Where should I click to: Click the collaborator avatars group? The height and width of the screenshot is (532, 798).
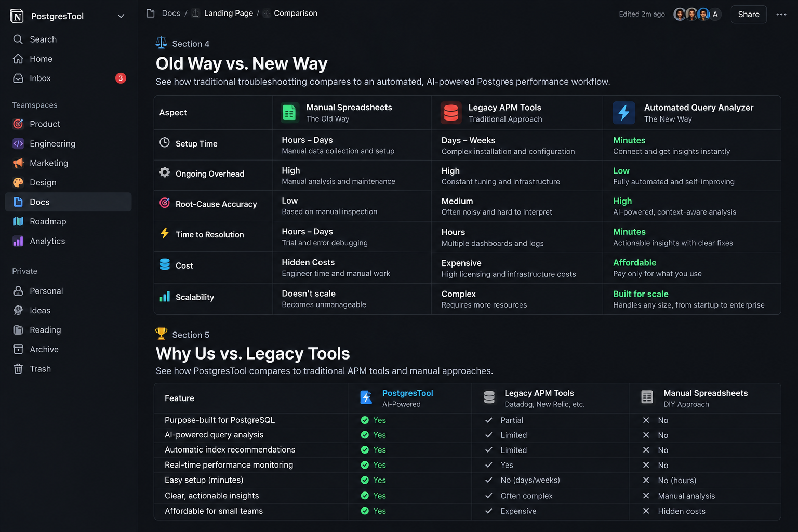(698, 15)
